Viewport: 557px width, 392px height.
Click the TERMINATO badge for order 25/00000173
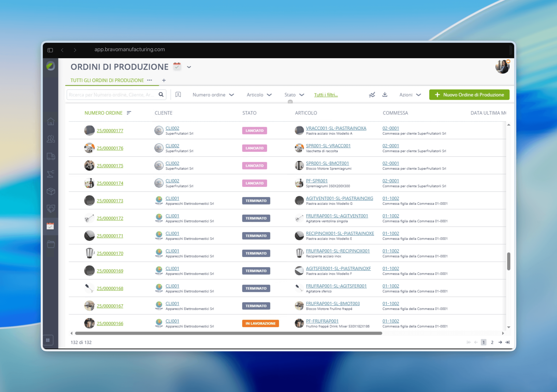click(256, 201)
